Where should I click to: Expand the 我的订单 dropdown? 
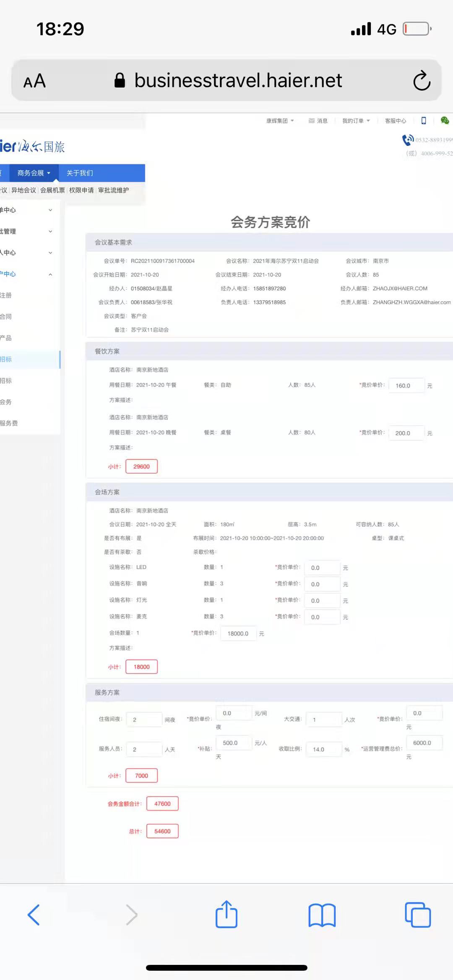point(356,121)
